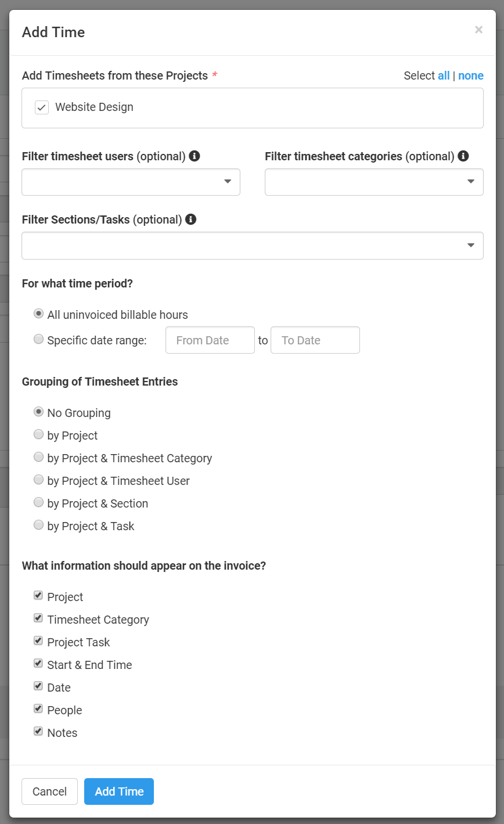Expand the Filter Sections/Tasks dropdown
Screen dimensions: 504x824
pos(253,246)
